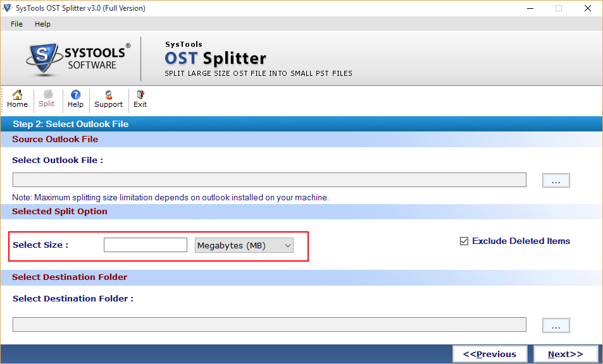This screenshot has height=364, width=603.
Task: Click the OST Splitter product title
Action: point(215,58)
